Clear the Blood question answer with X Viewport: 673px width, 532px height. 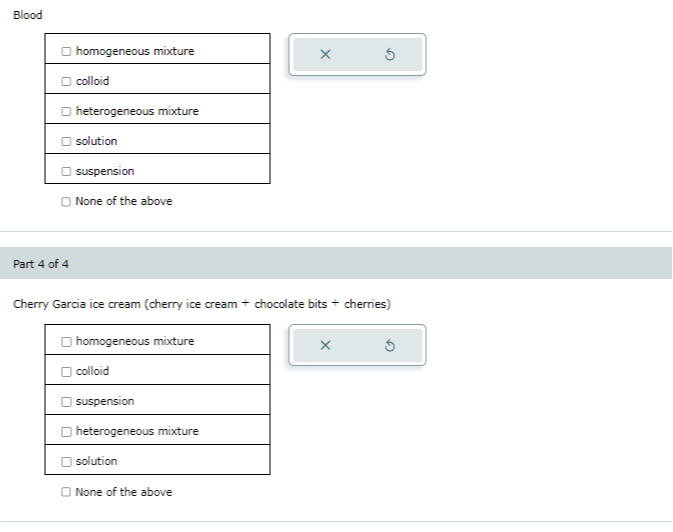pyautogui.click(x=325, y=55)
